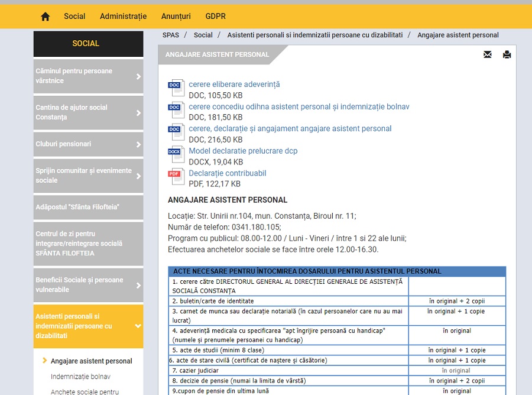Select Indemnizație bolnav submenu item
Viewport: 532px width, 395px height.
80,377
